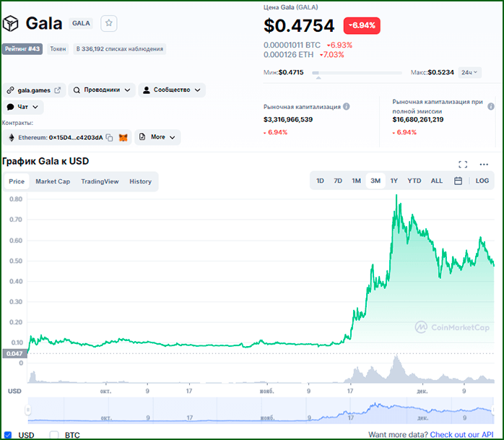
Task: Click the Check out our API link
Action: pos(461,435)
